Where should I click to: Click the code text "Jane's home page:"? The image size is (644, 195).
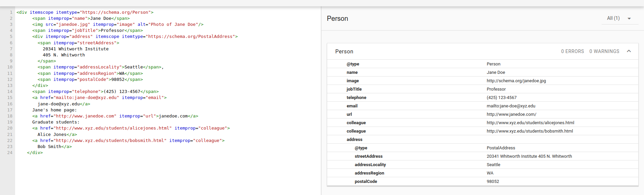[54, 110]
